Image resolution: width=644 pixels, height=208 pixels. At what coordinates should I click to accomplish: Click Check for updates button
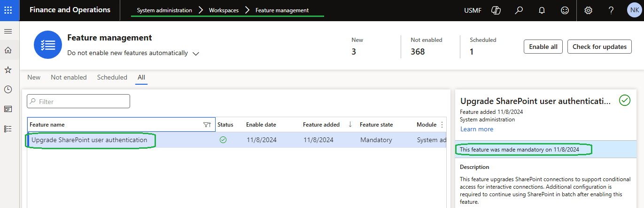click(599, 47)
